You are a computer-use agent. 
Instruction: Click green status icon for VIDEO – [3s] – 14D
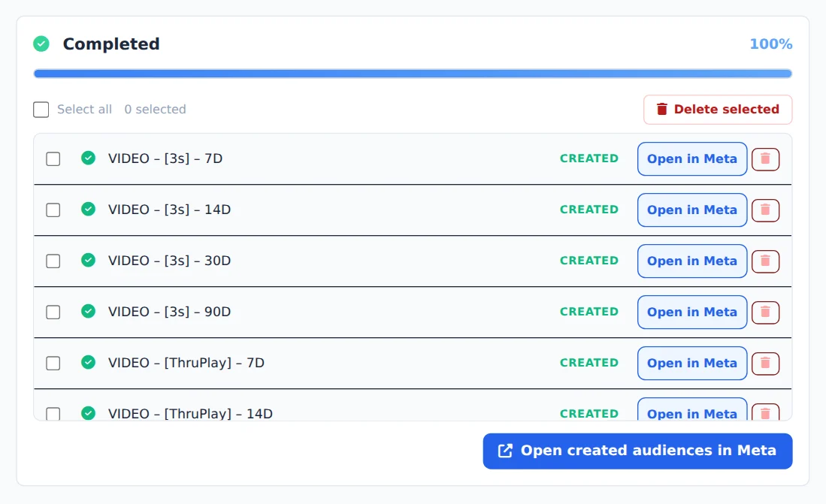coord(89,209)
